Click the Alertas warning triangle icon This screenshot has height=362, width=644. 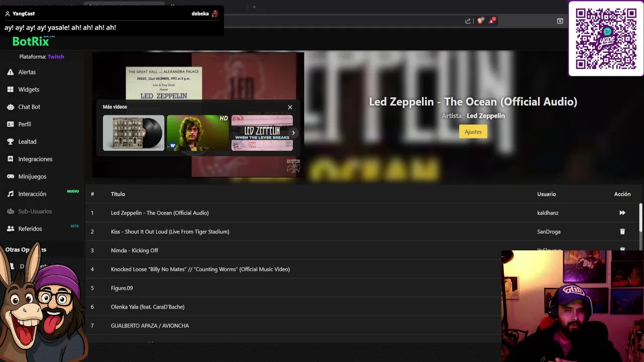[x=10, y=72]
